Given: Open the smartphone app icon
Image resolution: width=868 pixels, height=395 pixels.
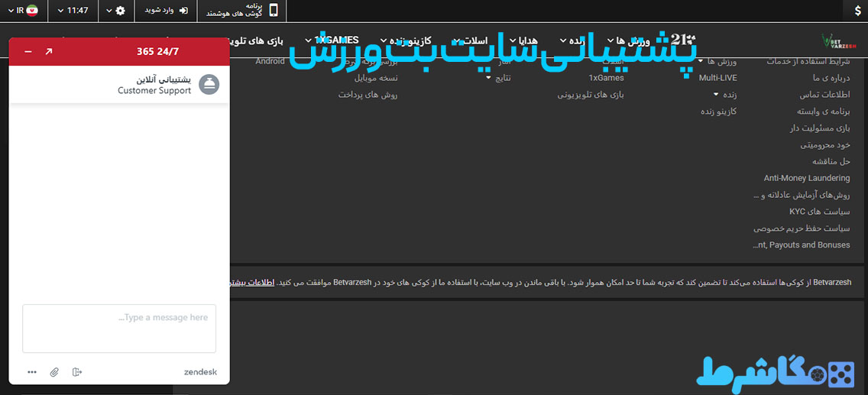Looking at the screenshot, I should point(274,11).
